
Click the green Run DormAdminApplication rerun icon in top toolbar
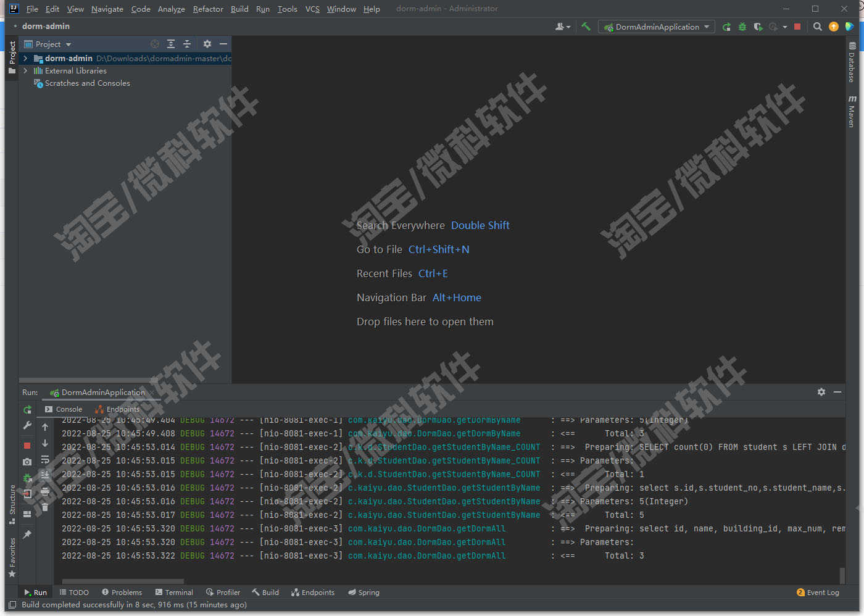tap(726, 27)
